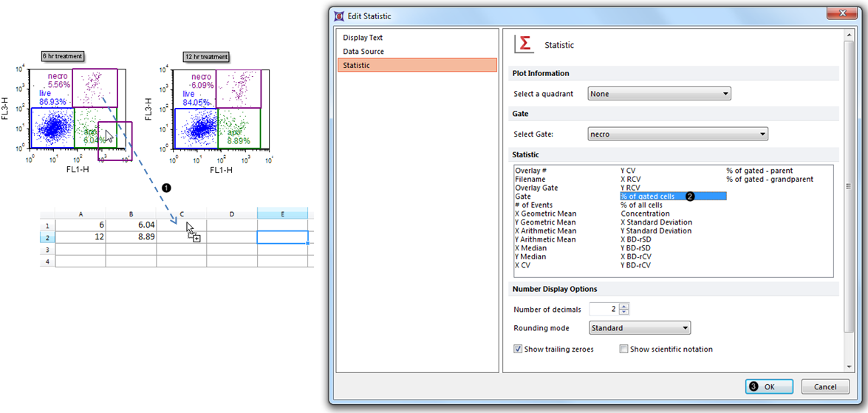
Task: Open the Rounding mode dropdown
Action: (640, 328)
